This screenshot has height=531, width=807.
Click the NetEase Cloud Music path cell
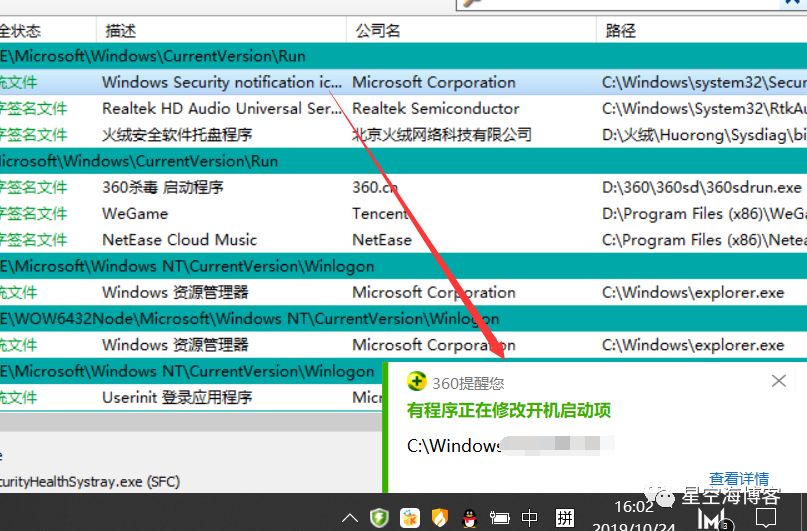(x=705, y=240)
